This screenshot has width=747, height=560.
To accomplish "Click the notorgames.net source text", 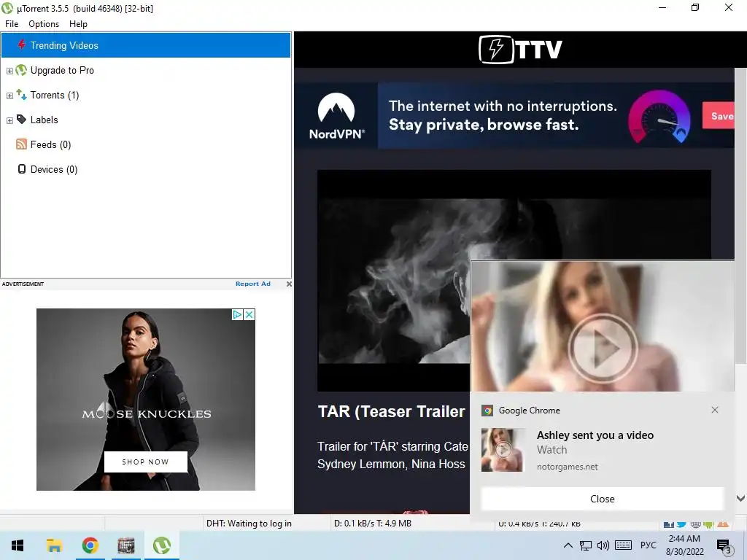I will [567, 467].
